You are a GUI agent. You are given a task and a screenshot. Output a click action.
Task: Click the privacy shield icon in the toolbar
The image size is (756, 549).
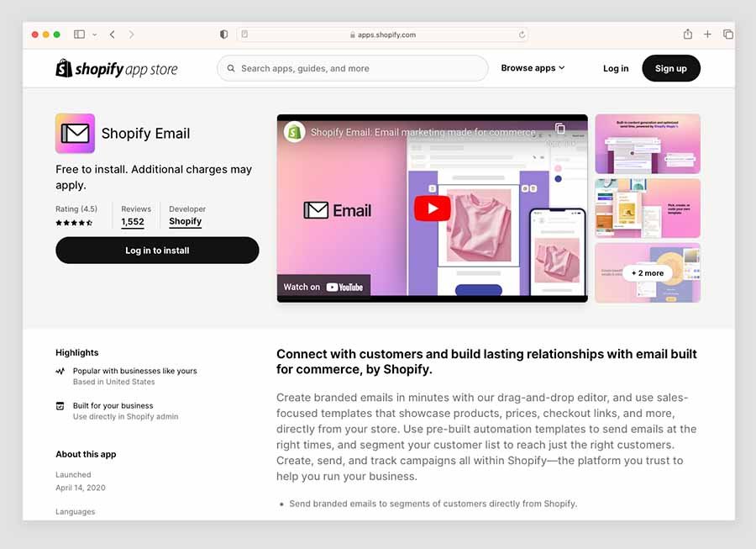click(x=223, y=34)
